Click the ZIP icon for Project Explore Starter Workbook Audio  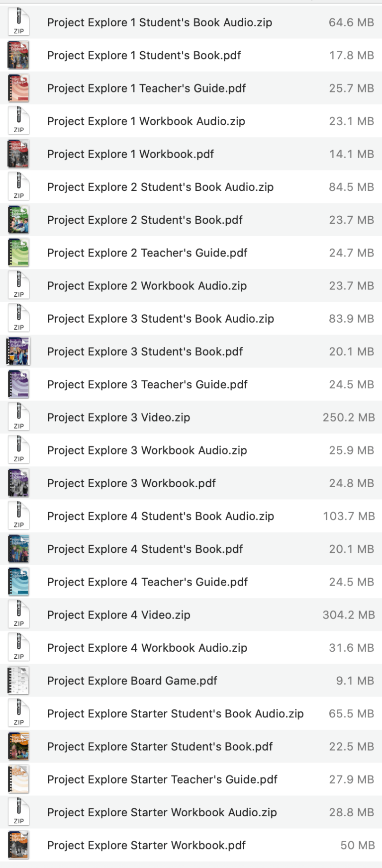coord(18,812)
